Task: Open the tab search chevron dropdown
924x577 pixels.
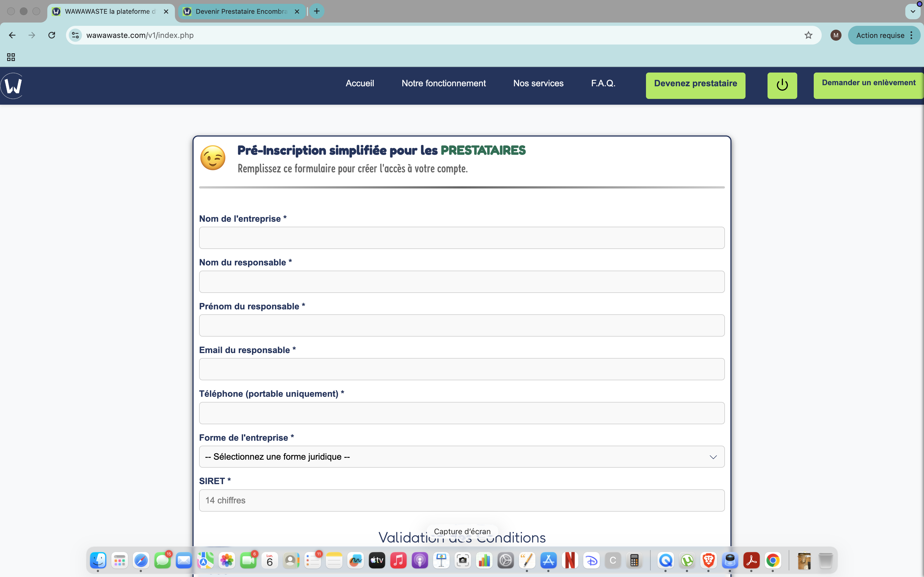Action: (x=912, y=11)
